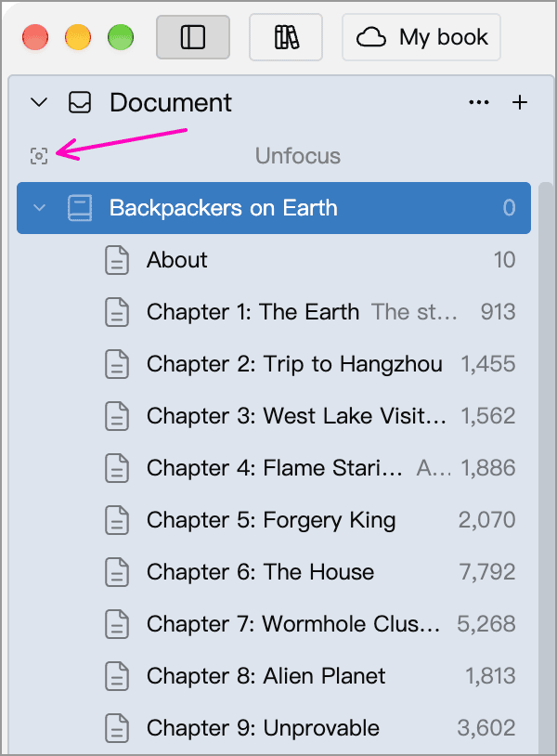The image size is (557, 756).
Task: Click the sidebar vertical scrollbar
Action: coord(546,468)
